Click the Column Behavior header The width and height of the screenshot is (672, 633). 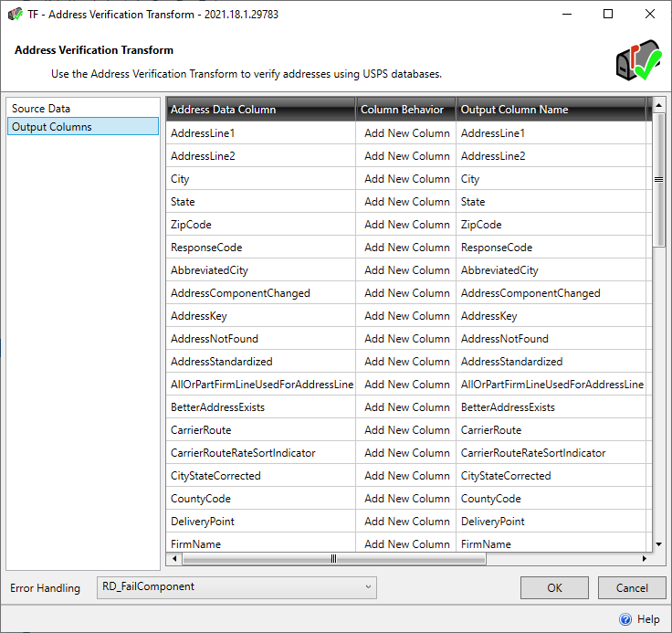pos(406,110)
